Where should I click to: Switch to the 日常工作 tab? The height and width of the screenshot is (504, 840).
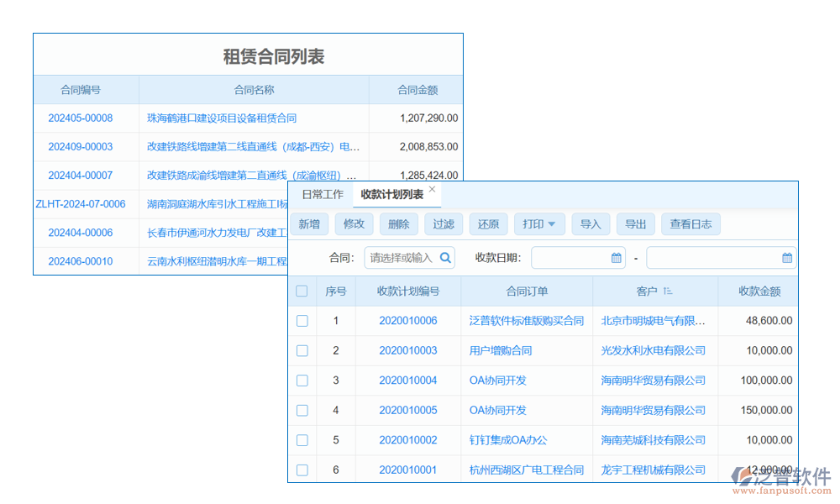(323, 195)
